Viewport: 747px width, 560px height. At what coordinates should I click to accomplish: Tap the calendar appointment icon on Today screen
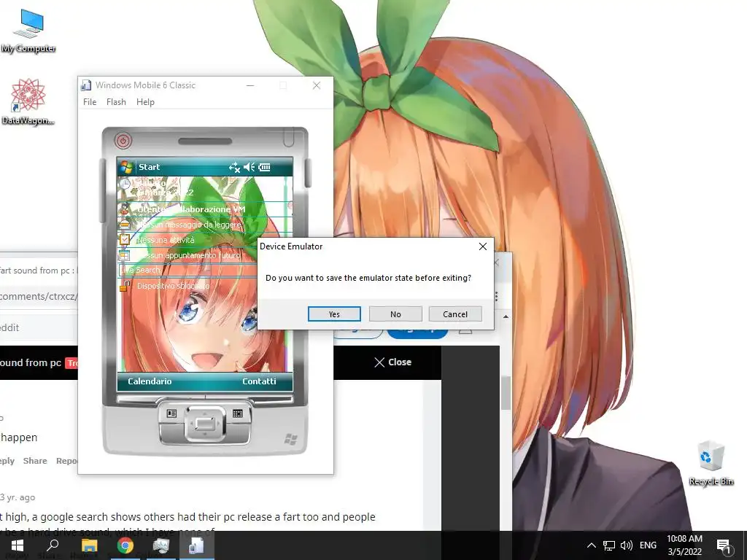pyautogui.click(x=124, y=255)
